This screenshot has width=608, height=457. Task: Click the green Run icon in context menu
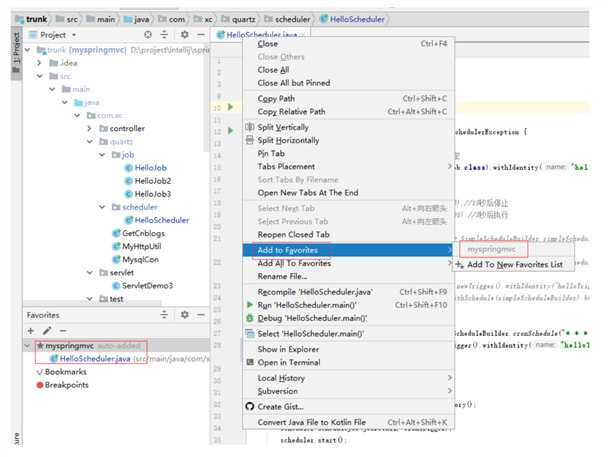[x=250, y=305]
